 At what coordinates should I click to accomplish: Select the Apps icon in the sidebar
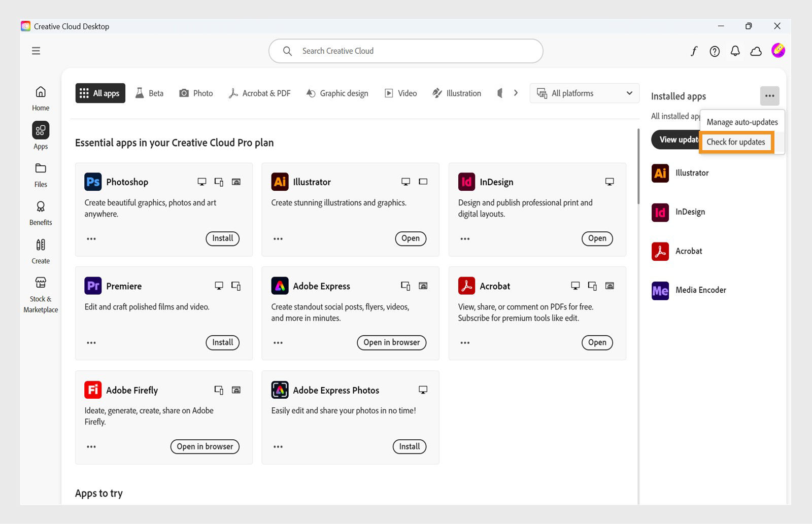coord(40,130)
